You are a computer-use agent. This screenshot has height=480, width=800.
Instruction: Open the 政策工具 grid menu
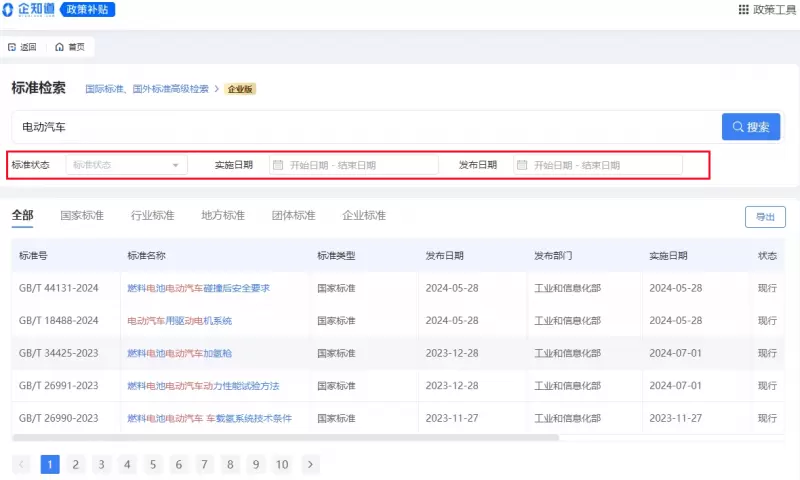(x=743, y=9)
